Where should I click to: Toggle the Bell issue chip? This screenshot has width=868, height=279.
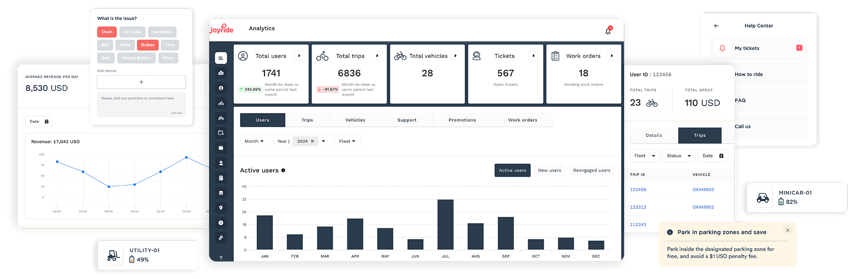point(105,45)
